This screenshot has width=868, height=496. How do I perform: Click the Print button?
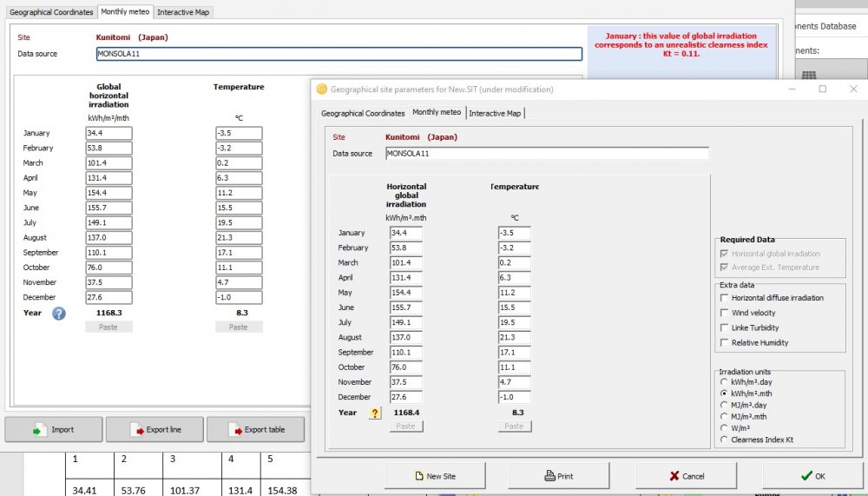(x=559, y=476)
